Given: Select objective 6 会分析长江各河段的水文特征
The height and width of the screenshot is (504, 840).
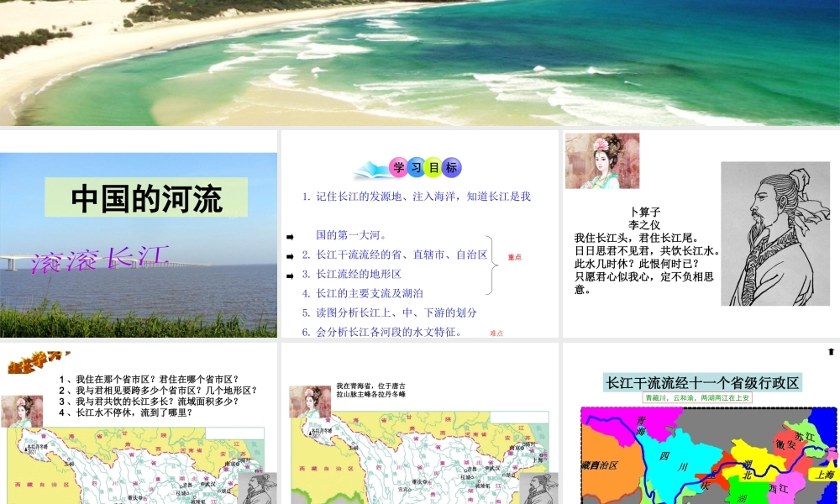Looking at the screenshot, I should click(382, 332).
